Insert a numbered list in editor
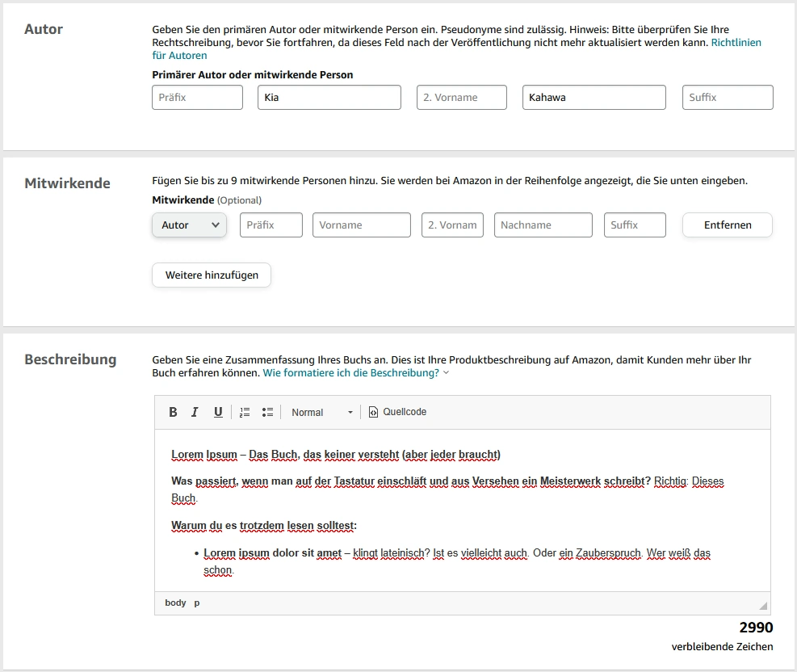The height and width of the screenshot is (672, 797). 245,412
